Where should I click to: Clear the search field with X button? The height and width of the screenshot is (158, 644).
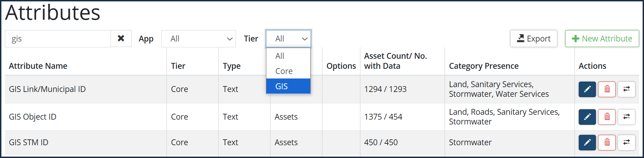[121, 38]
